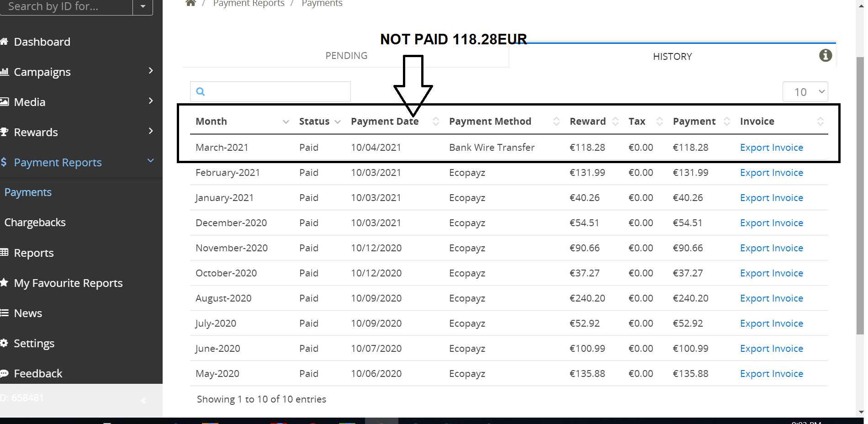
Task: Click the Reports table icon
Action: tap(4, 252)
